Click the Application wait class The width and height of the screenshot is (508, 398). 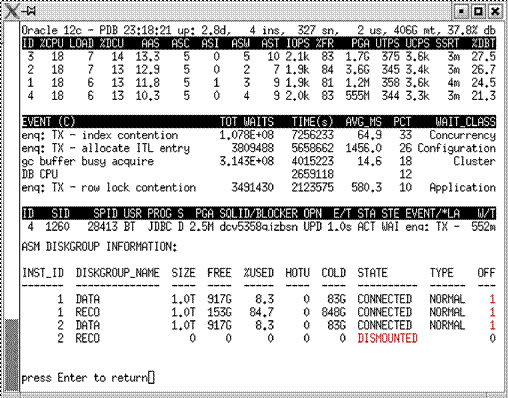pyautogui.click(x=462, y=187)
